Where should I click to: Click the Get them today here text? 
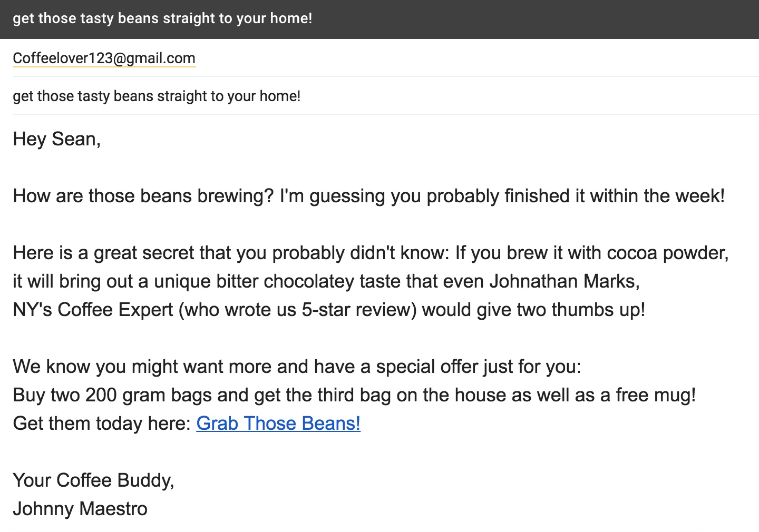click(102, 423)
